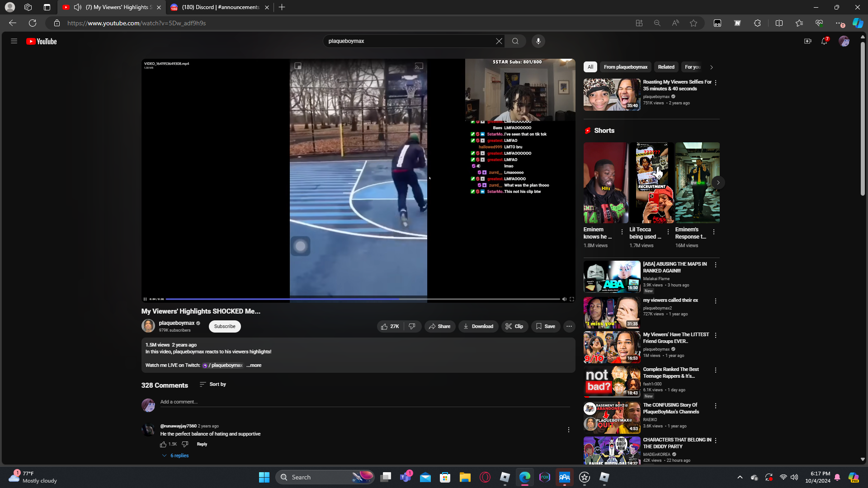
Task: Open the YouTube account avatar menu
Action: pyautogui.click(x=844, y=41)
